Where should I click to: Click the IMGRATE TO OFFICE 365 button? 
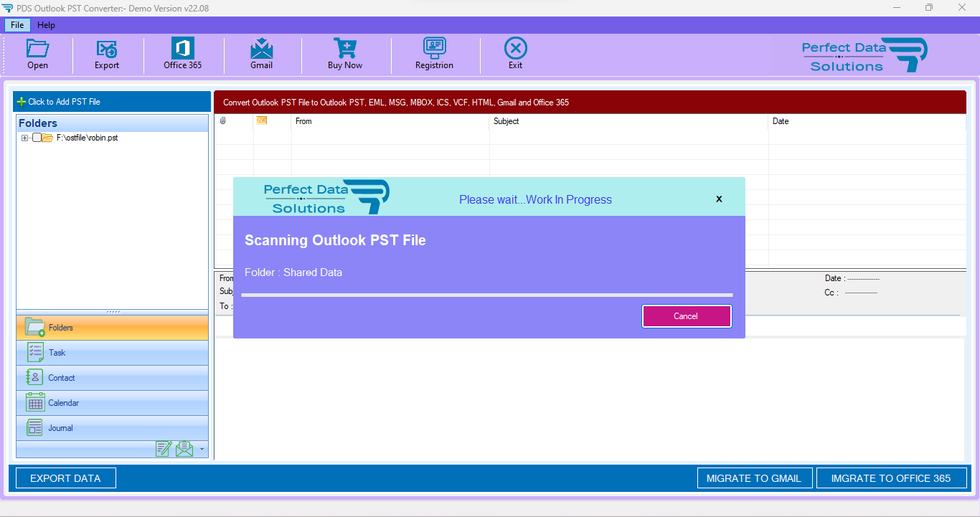click(891, 478)
